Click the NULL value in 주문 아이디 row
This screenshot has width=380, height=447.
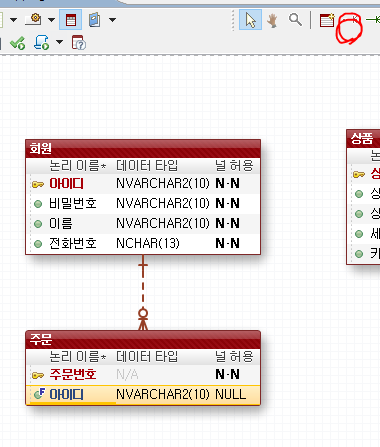231,395
